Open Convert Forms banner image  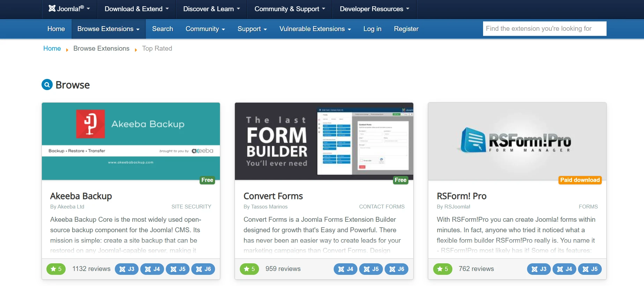[x=324, y=141]
